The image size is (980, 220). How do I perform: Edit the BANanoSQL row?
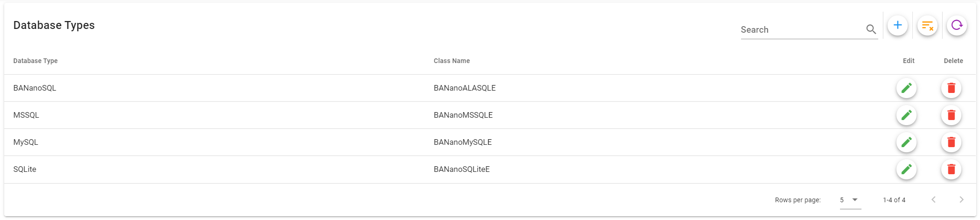coord(906,88)
